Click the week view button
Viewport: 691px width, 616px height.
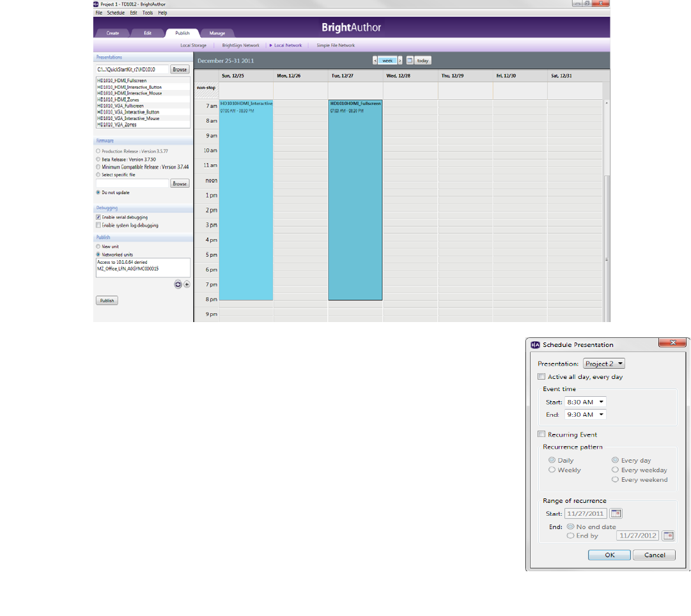point(387,61)
